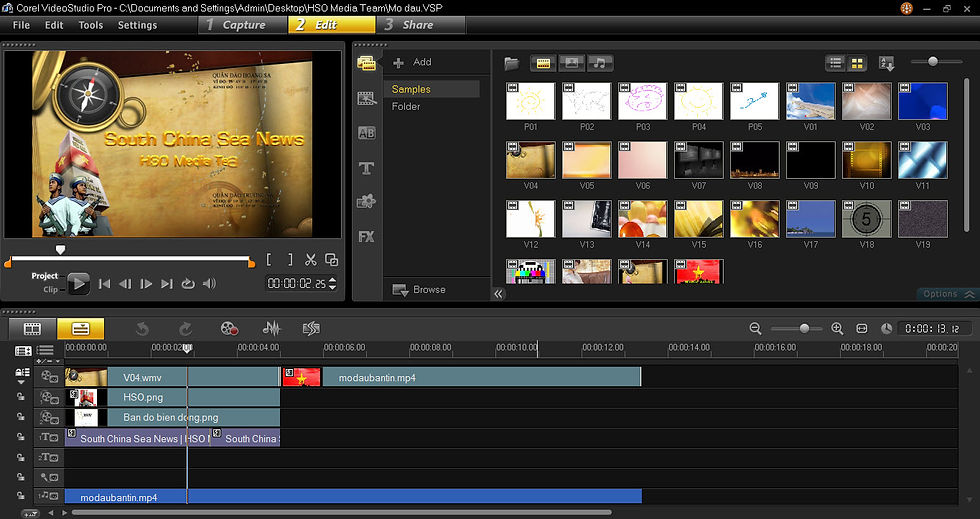Jump to the Home start frame
This screenshot has width=980, height=519.
(x=104, y=284)
